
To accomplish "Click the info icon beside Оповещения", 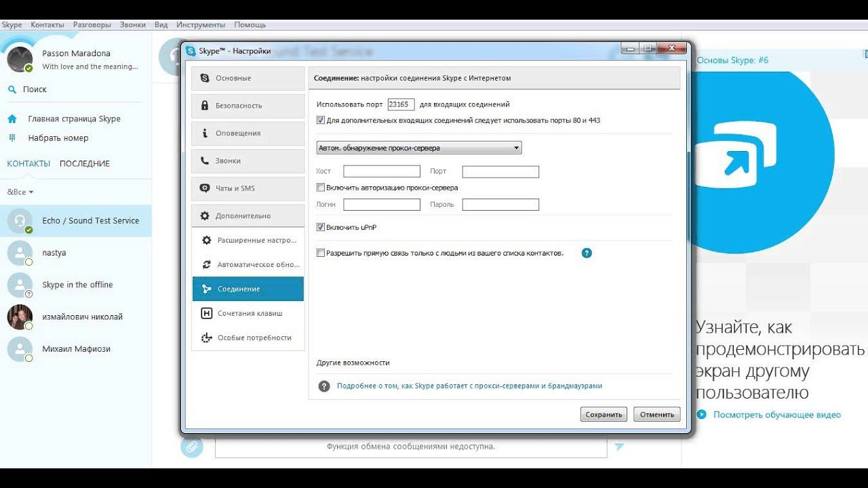I will click(x=205, y=134).
